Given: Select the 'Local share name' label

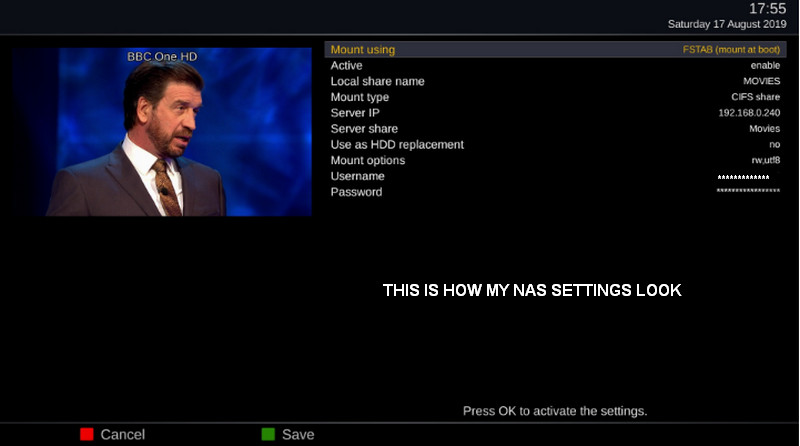Looking at the screenshot, I should click(x=378, y=81).
